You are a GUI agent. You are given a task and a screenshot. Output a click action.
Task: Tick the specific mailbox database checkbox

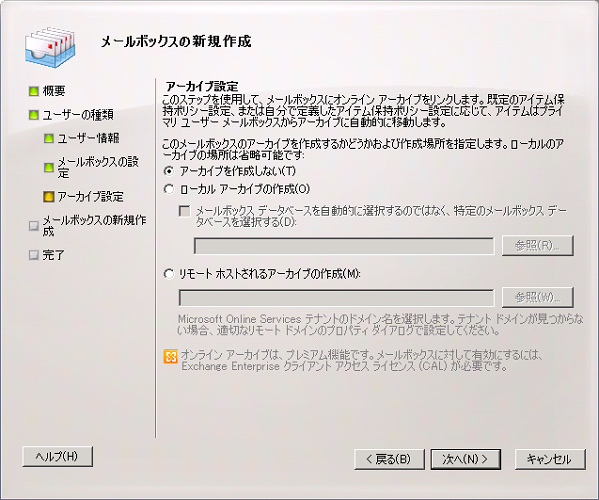tap(185, 211)
